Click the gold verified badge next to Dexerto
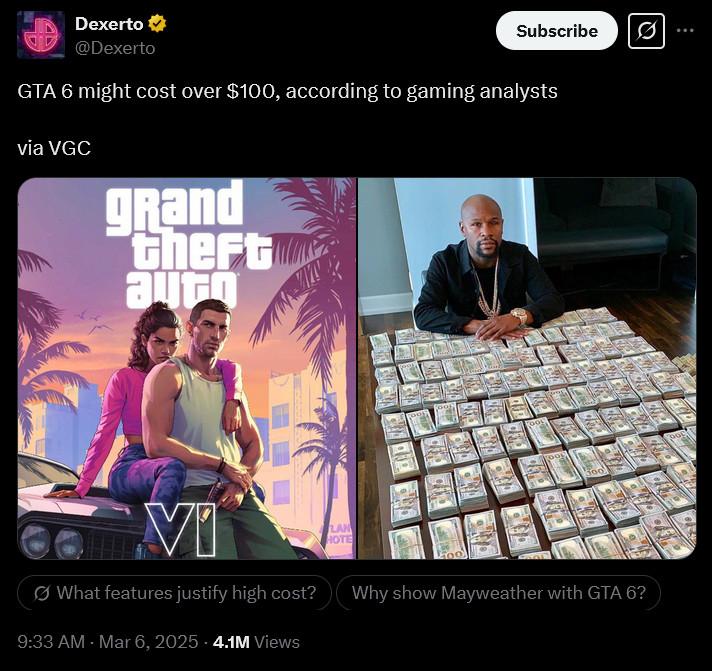The width and height of the screenshot is (712, 671). (x=157, y=24)
